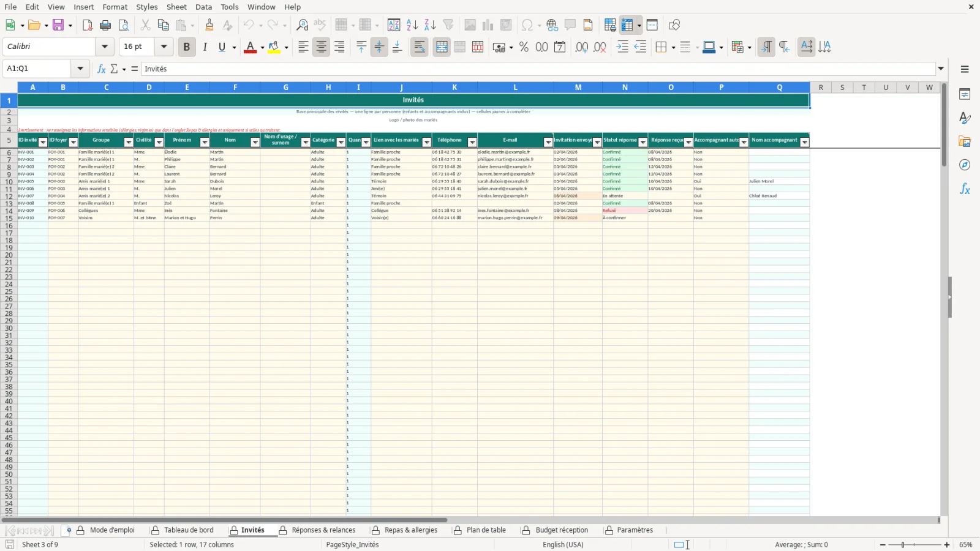Image resolution: width=980 pixels, height=551 pixels.
Task: Click the Save document icon
Action: pyautogui.click(x=59, y=25)
